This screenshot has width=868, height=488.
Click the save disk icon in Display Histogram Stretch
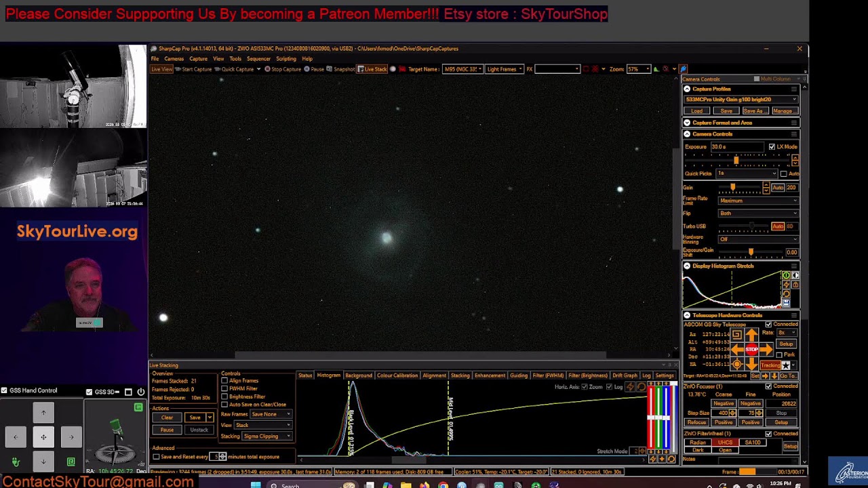pos(786,303)
